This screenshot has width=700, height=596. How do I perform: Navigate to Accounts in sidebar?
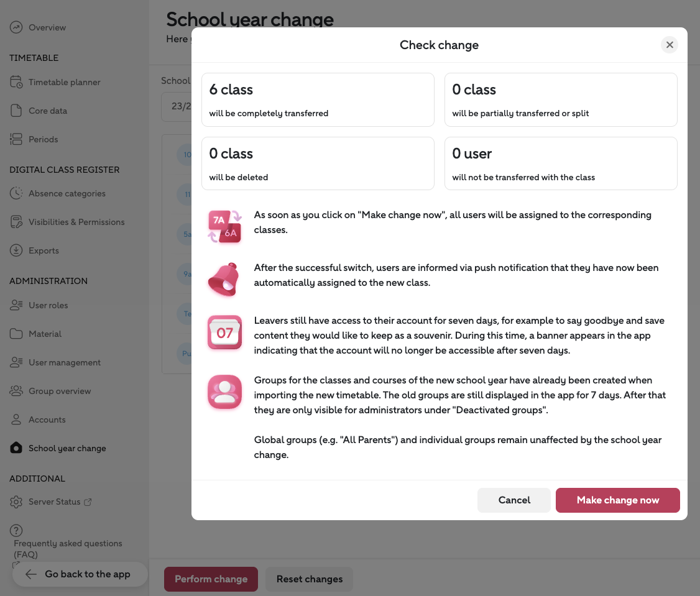[47, 419]
